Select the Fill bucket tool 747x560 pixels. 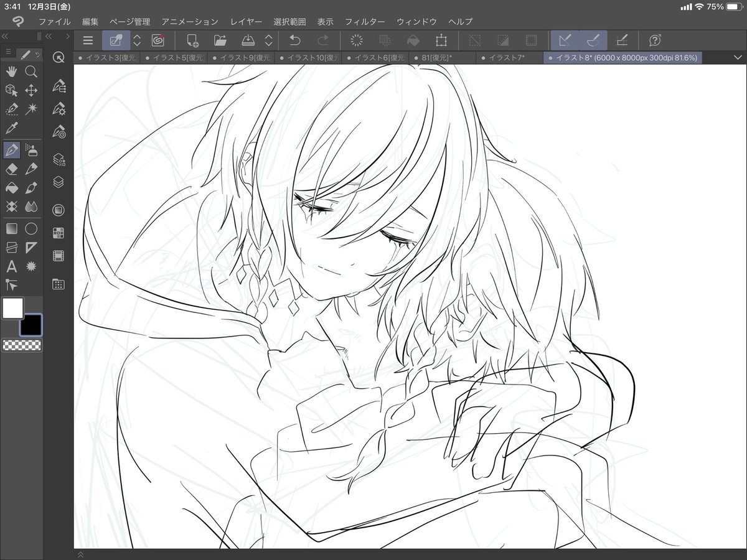tap(11, 188)
